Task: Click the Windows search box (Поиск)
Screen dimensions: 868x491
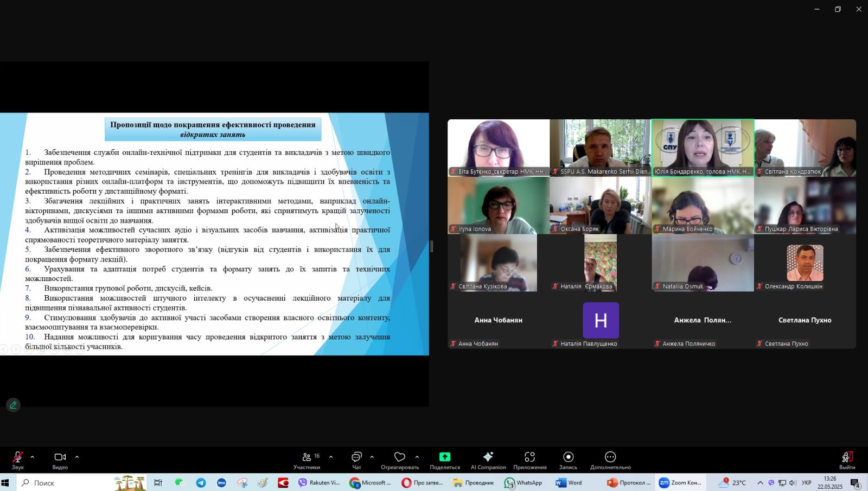Action: pos(65,483)
